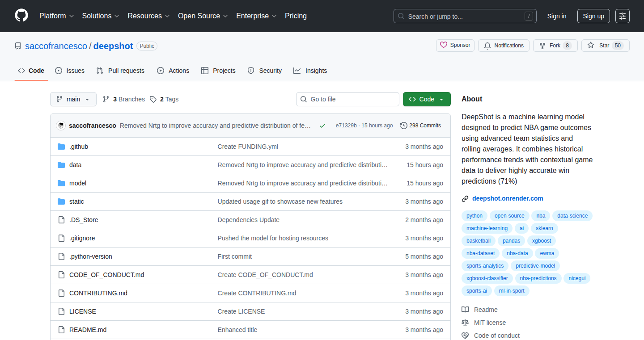Switch to the Issues tab
This screenshot has height=340, width=644.
pos(70,71)
